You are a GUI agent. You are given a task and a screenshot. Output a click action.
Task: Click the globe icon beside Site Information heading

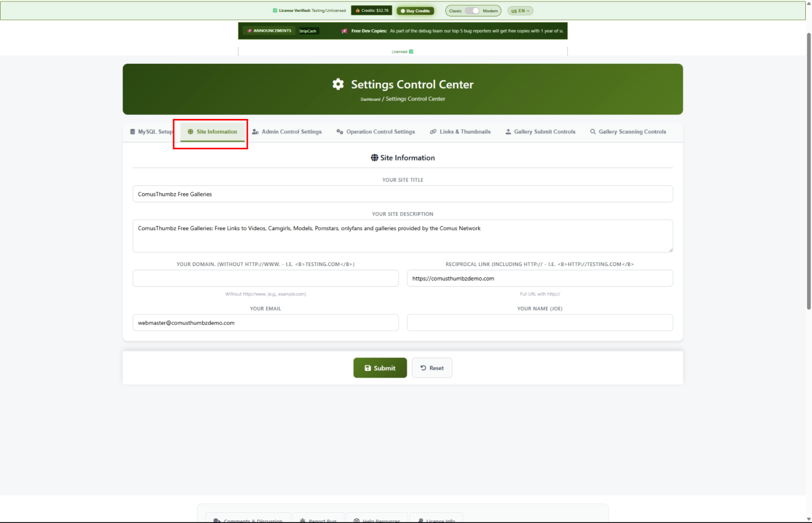(375, 158)
